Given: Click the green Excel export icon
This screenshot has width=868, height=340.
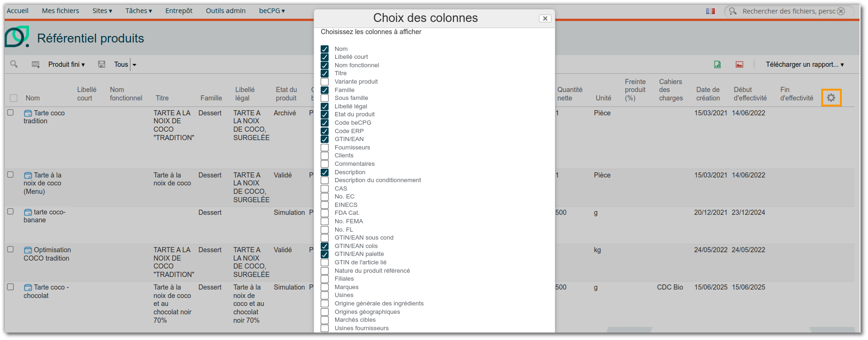Looking at the screenshot, I should coord(717,64).
